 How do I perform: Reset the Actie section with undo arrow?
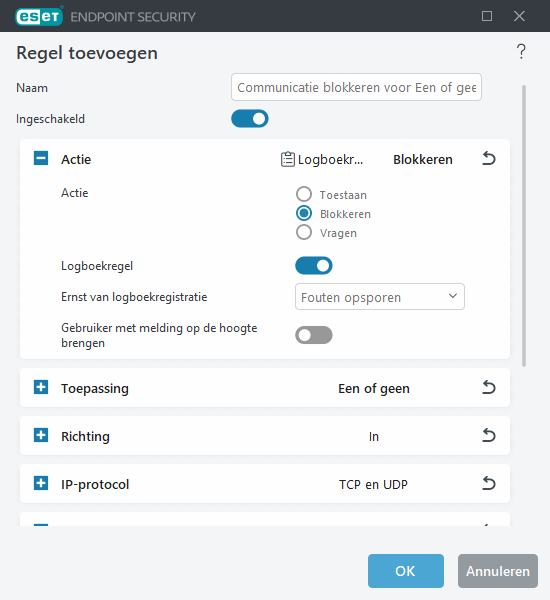[x=488, y=158]
